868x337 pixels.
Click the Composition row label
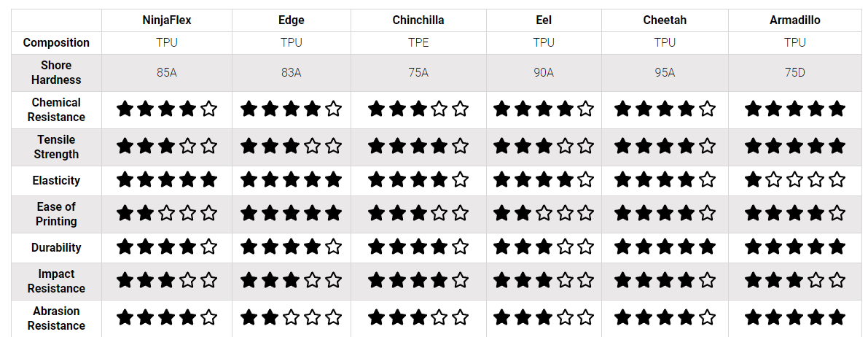click(56, 43)
